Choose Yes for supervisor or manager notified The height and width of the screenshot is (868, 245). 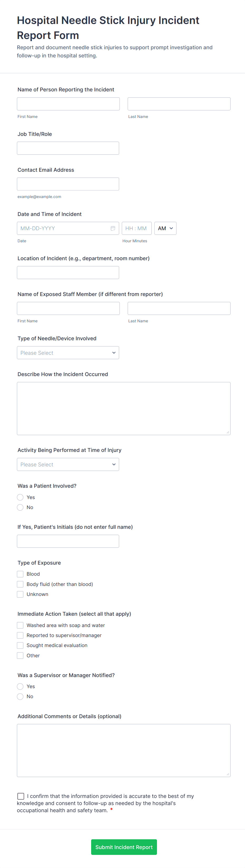20,686
